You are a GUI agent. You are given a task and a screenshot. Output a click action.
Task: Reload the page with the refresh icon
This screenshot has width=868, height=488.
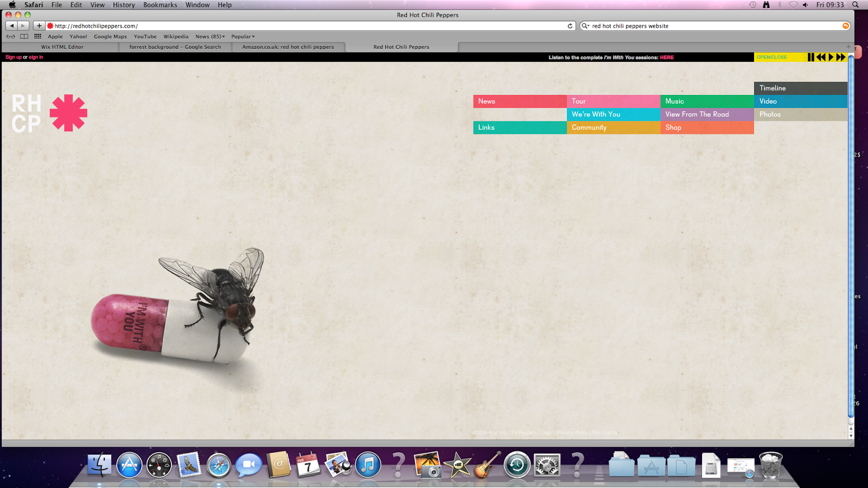pyautogui.click(x=570, y=26)
